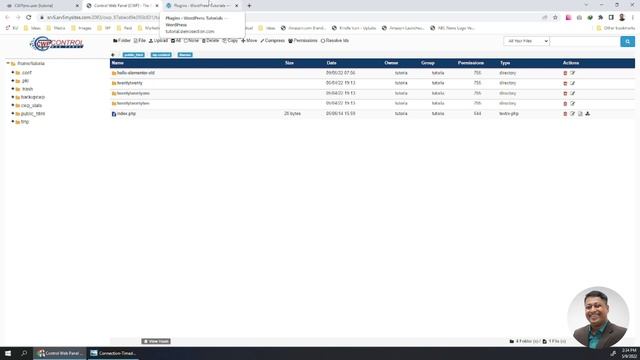Bookmark this page with the star icon

click(555, 18)
